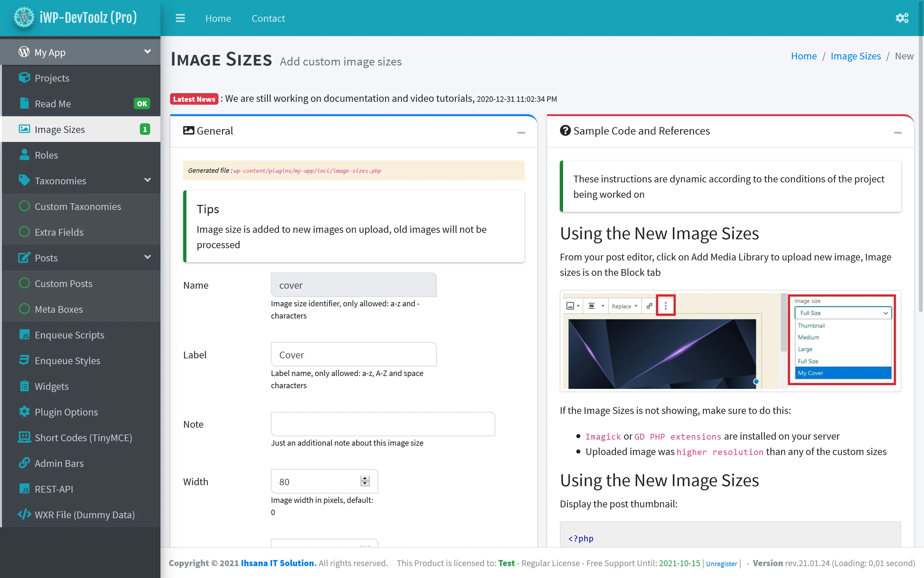Collapse the General panel with the minus button
Image resolution: width=924 pixels, height=578 pixels.
tap(521, 133)
